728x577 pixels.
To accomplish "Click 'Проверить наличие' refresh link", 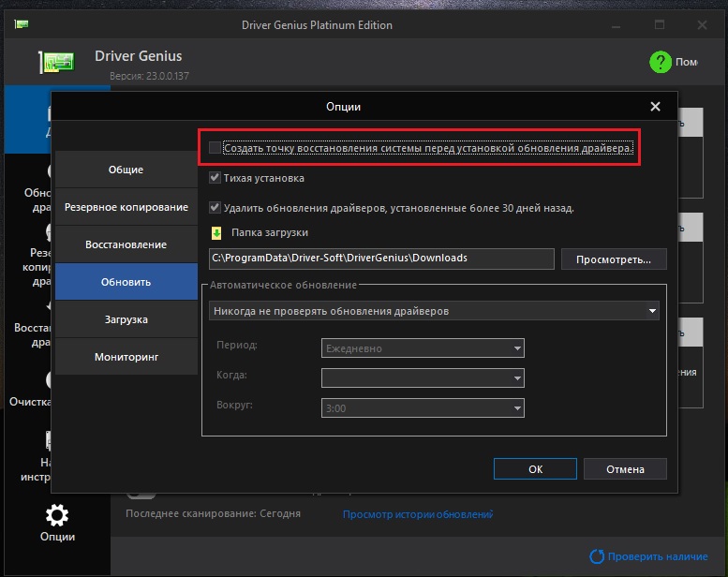I will 648,556.
